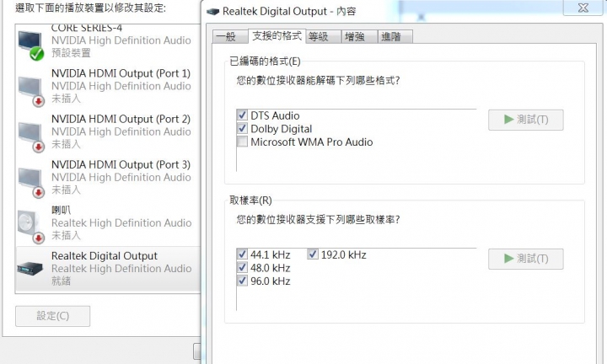Click the 就緒 status under Realtek Digital Output
607x364 pixels.
(x=62, y=281)
